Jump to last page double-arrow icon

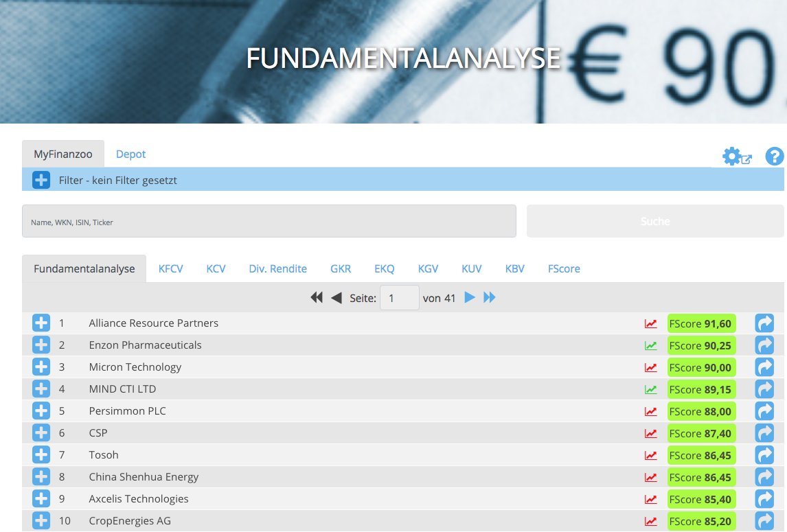(x=490, y=298)
